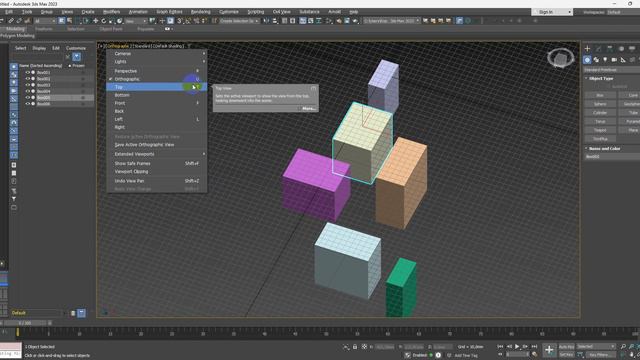Image resolution: width=640 pixels, height=360 pixels.
Task: Select the Select and Rotate tool
Action: [x=104, y=21]
